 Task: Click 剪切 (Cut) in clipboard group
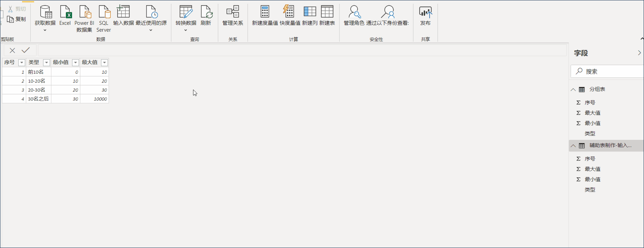point(17,9)
